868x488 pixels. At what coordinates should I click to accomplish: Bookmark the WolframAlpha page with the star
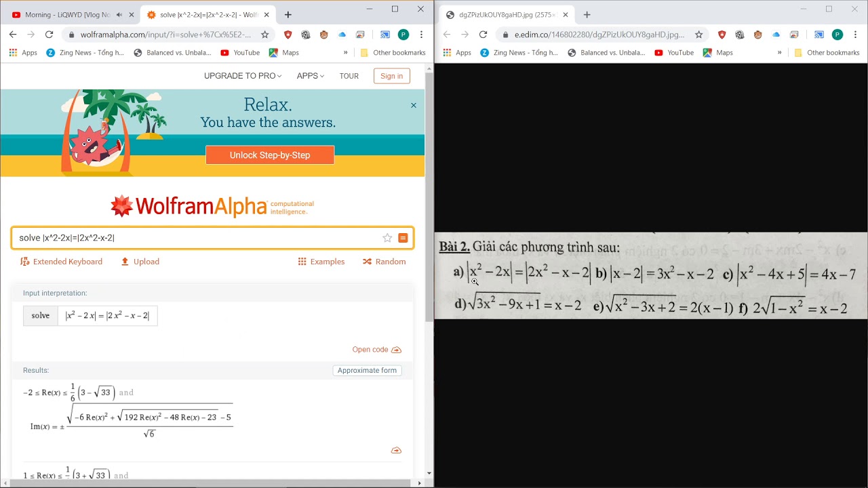coord(264,35)
